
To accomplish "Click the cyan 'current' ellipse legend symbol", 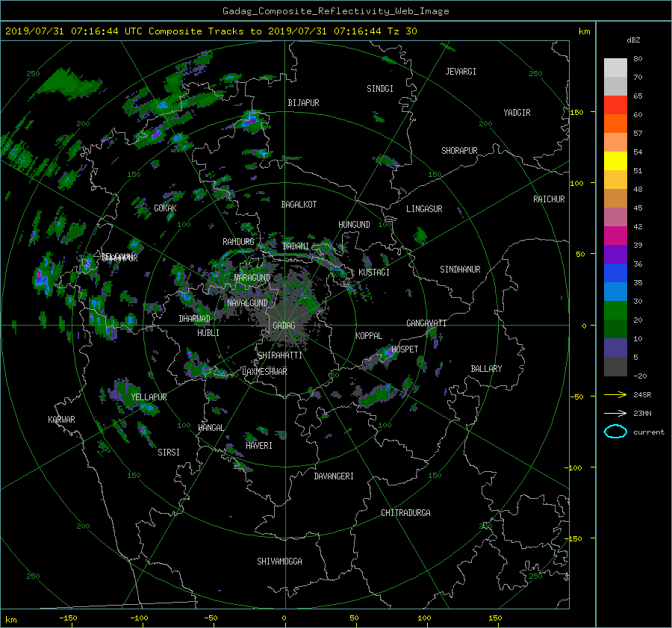I will click(x=615, y=432).
